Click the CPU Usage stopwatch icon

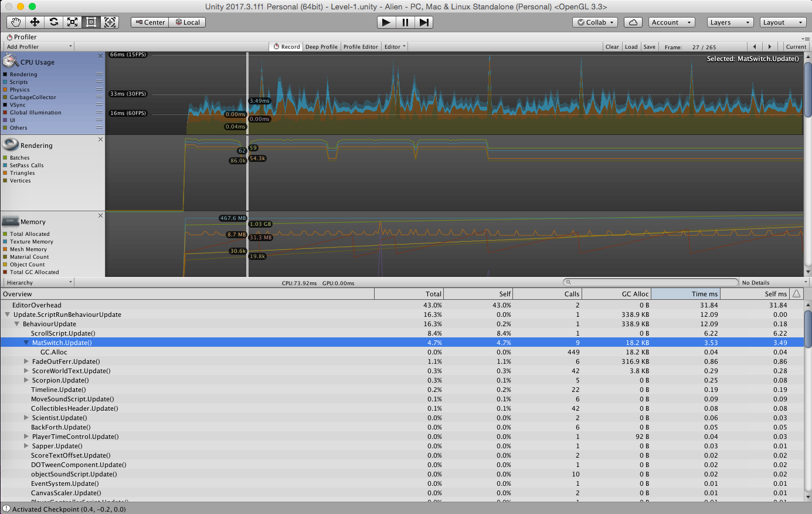click(10, 61)
